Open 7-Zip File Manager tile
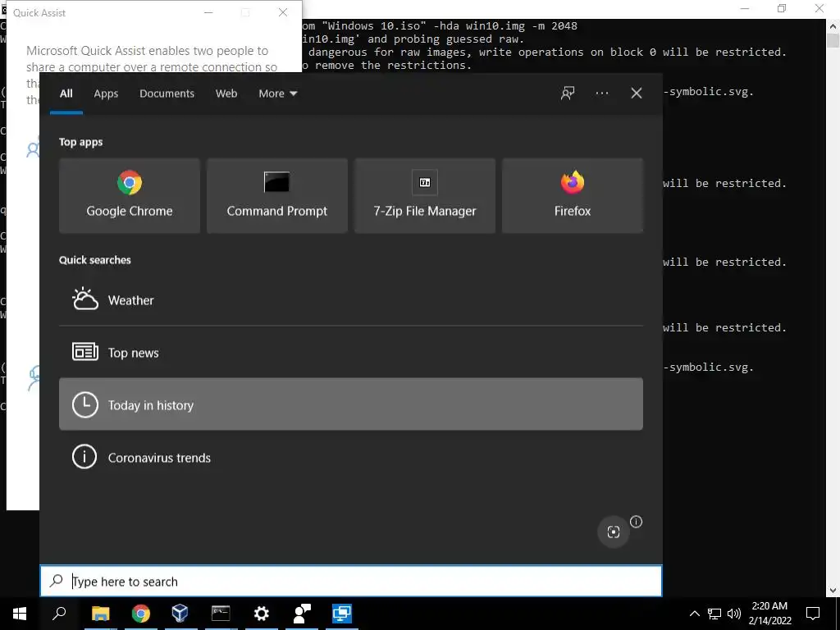This screenshot has width=840, height=630. (425, 195)
